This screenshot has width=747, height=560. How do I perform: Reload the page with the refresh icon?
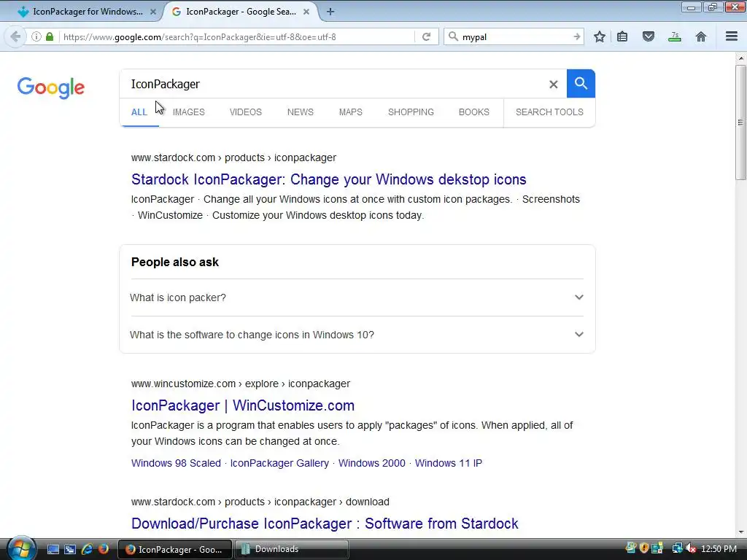coord(426,36)
